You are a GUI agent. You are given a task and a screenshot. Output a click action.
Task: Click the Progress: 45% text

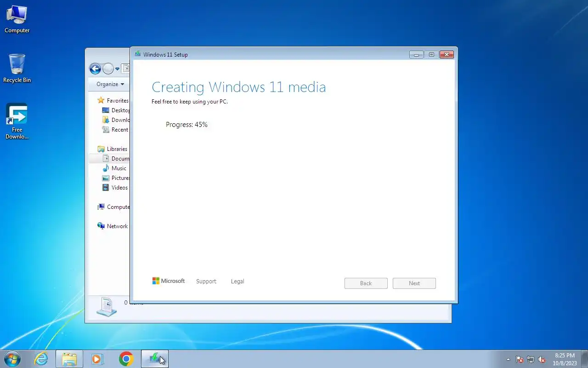coord(187,125)
